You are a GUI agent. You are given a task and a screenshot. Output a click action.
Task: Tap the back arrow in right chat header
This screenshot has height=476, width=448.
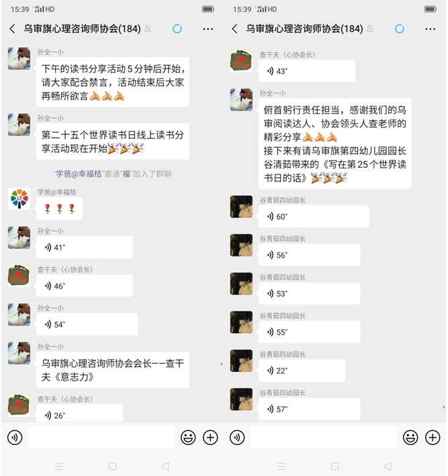(235, 29)
